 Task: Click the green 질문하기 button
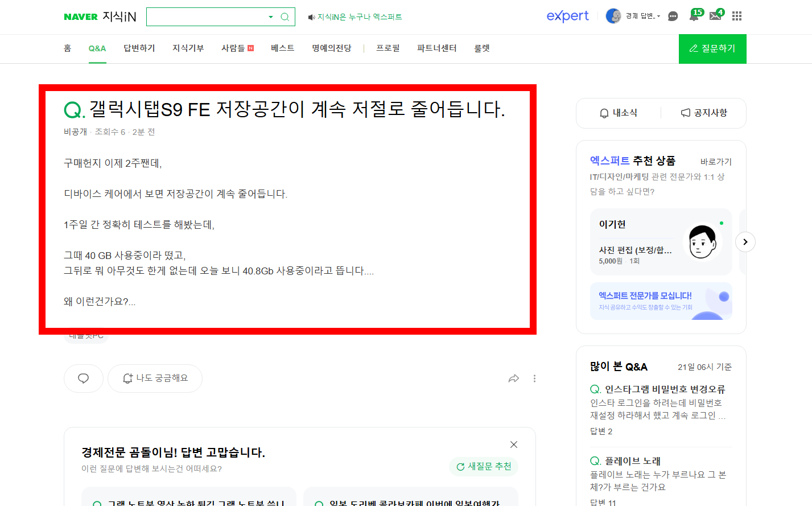tap(712, 49)
